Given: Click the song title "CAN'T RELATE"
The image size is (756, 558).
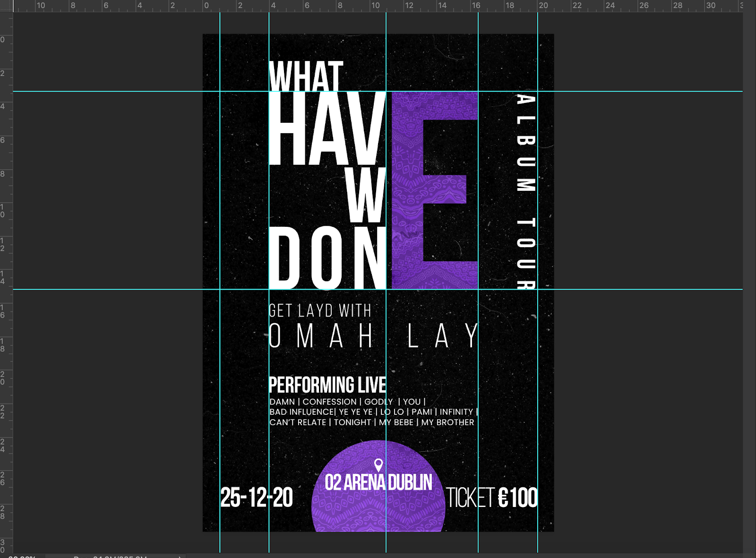Looking at the screenshot, I should point(298,422).
